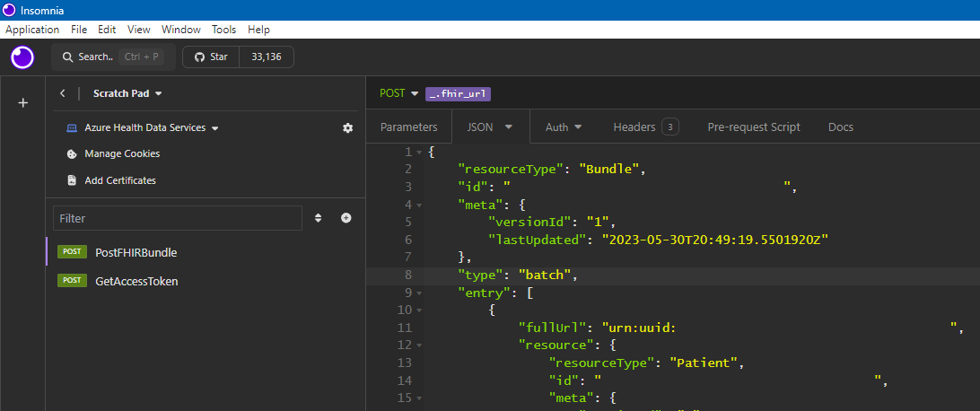Viewport: 980px width, 411px height.
Task: Open the Edit menu
Action: 107,30
